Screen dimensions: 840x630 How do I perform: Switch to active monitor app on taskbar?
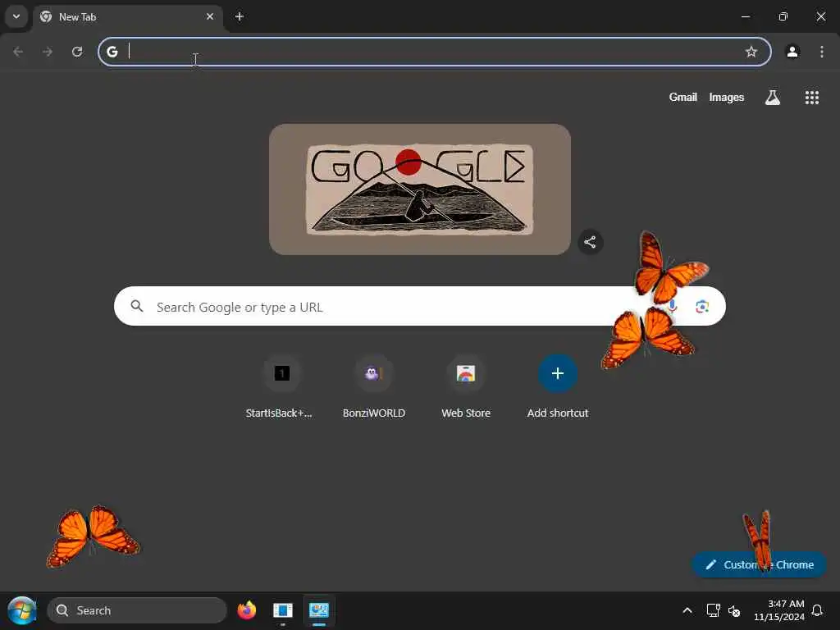click(x=319, y=610)
